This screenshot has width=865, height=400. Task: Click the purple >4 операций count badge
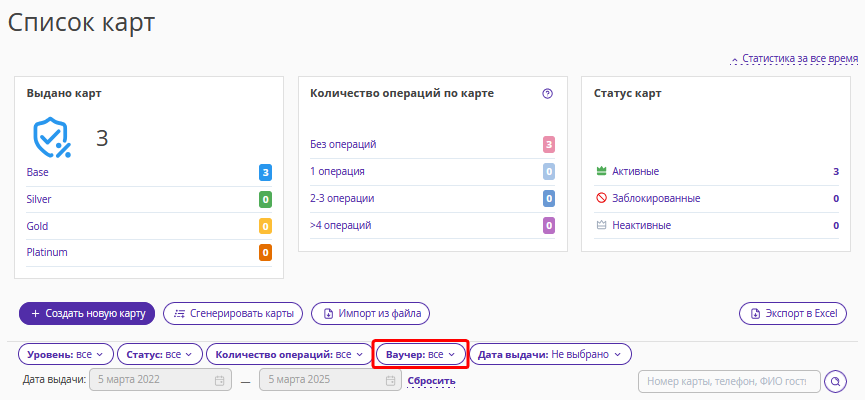(x=548, y=225)
